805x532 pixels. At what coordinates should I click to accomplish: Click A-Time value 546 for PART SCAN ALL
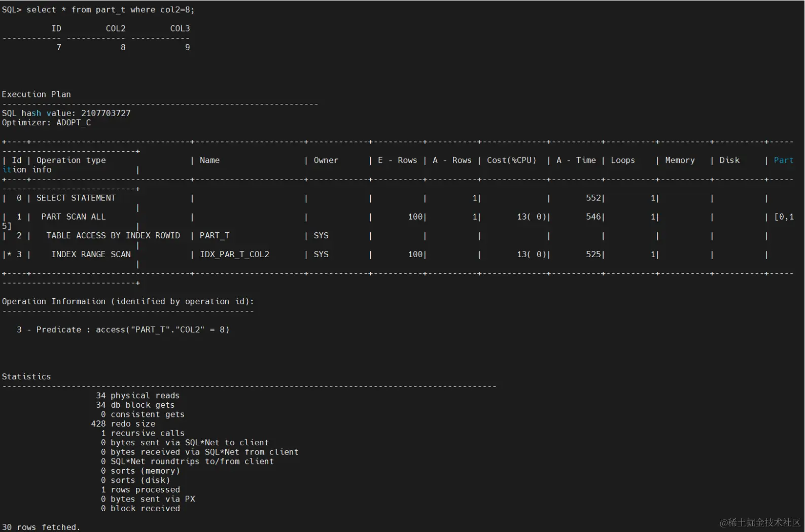(x=593, y=217)
